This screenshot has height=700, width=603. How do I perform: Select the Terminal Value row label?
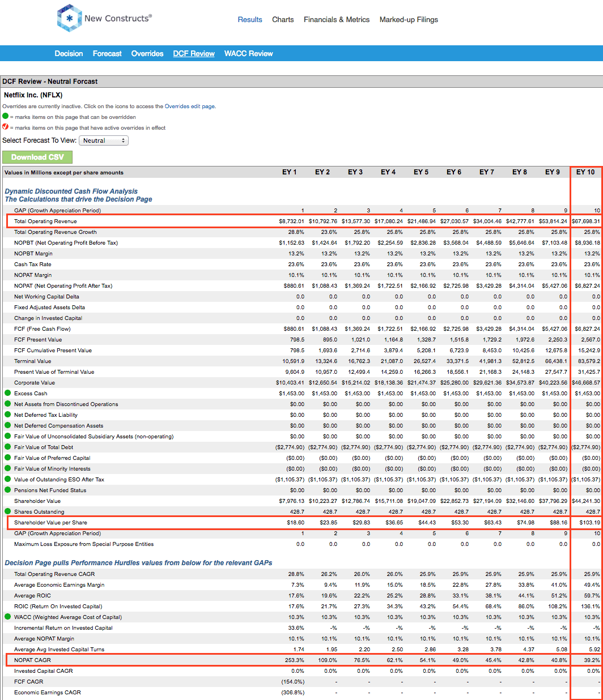click(32, 361)
